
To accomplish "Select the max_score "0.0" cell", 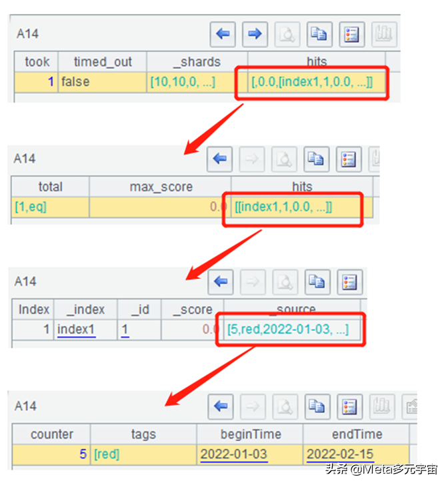I will (161, 207).
